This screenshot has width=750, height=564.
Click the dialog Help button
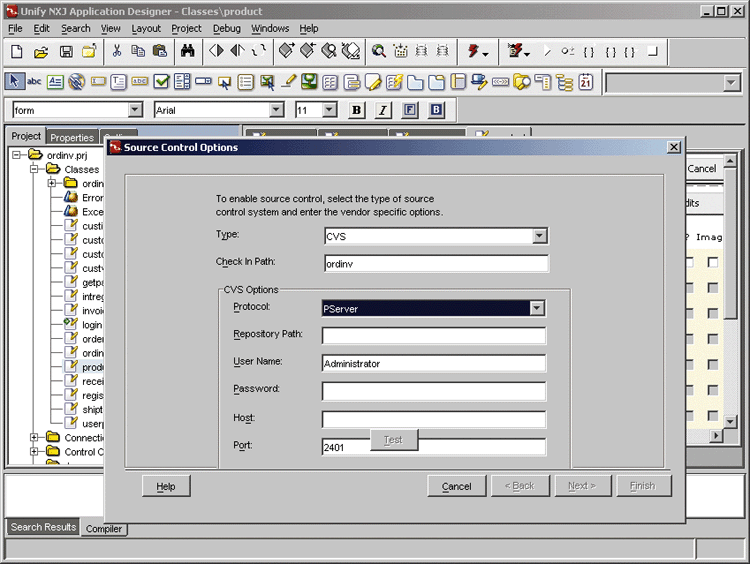[x=166, y=486]
